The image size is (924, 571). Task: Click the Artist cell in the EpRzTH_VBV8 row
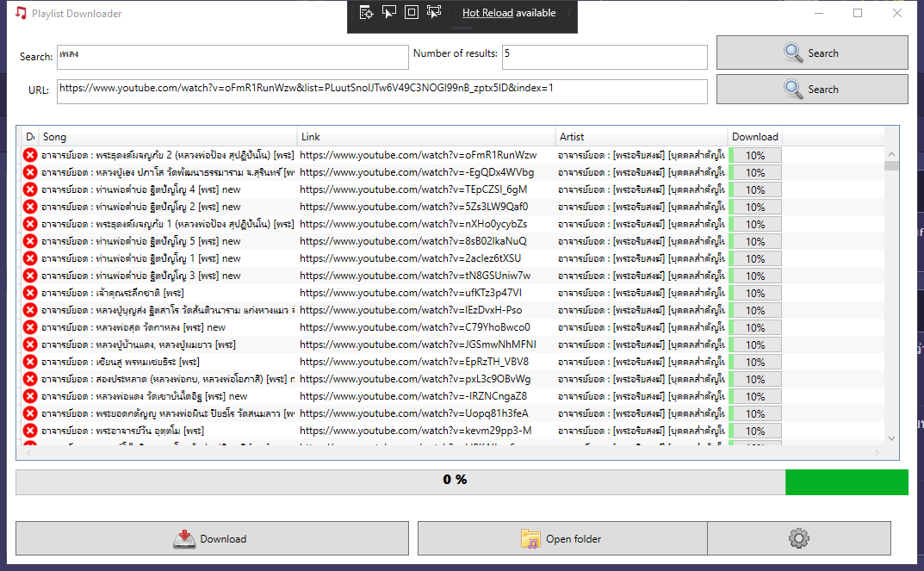pyautogui.click(x=642, y=362)
